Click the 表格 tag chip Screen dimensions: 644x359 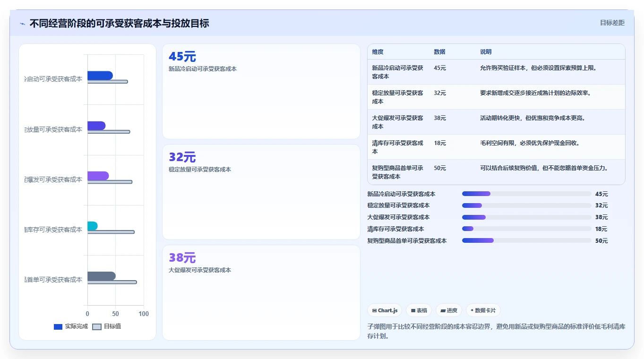pos(419,310)
